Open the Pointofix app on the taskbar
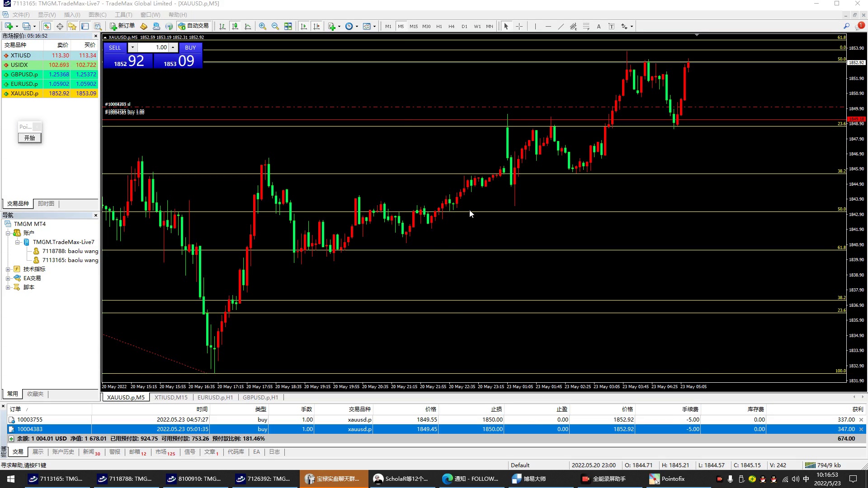This screenshot has height=488, width=868. point(667,479)
